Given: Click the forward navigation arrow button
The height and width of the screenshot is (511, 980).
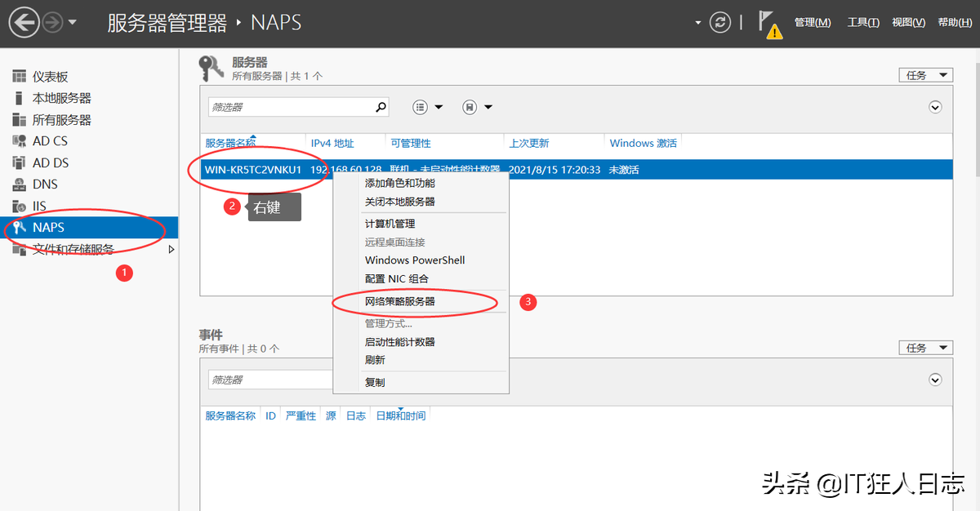Looking at the screenshot, I should [52, 22].
